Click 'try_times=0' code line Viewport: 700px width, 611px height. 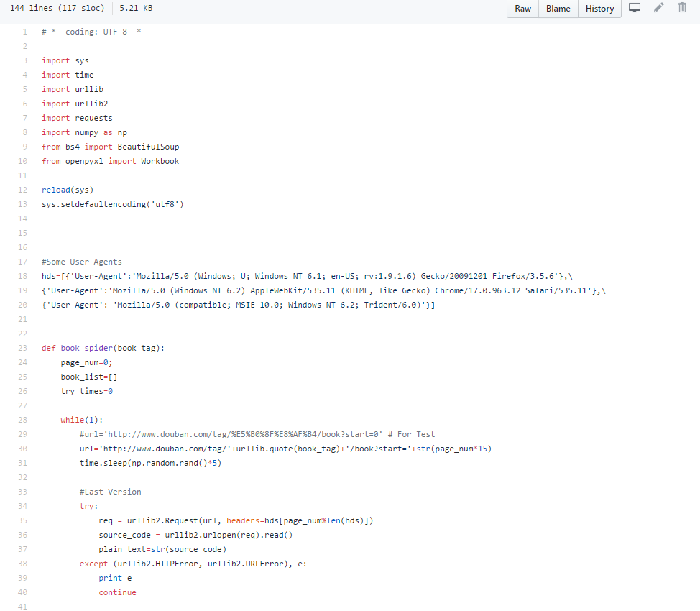pyautogui.click(x=87, y=391)
